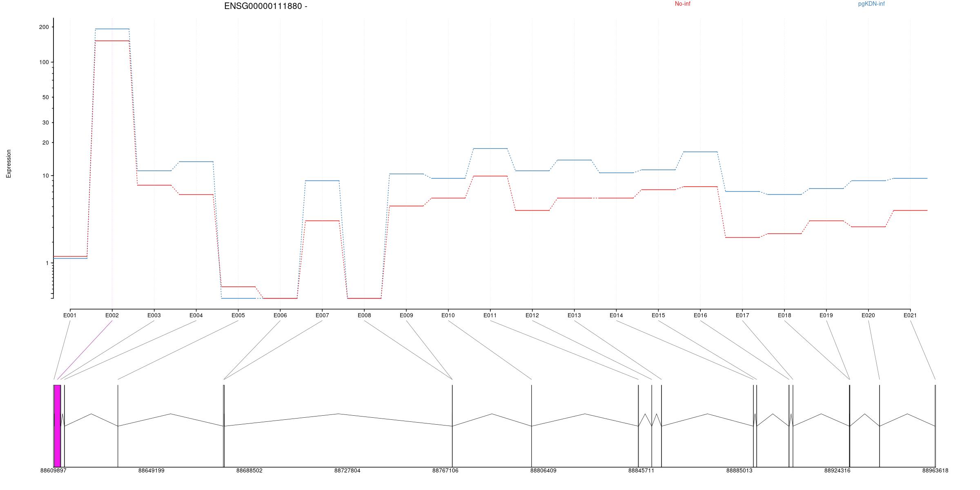Click magenta connector line below E002

pos(85,350)
